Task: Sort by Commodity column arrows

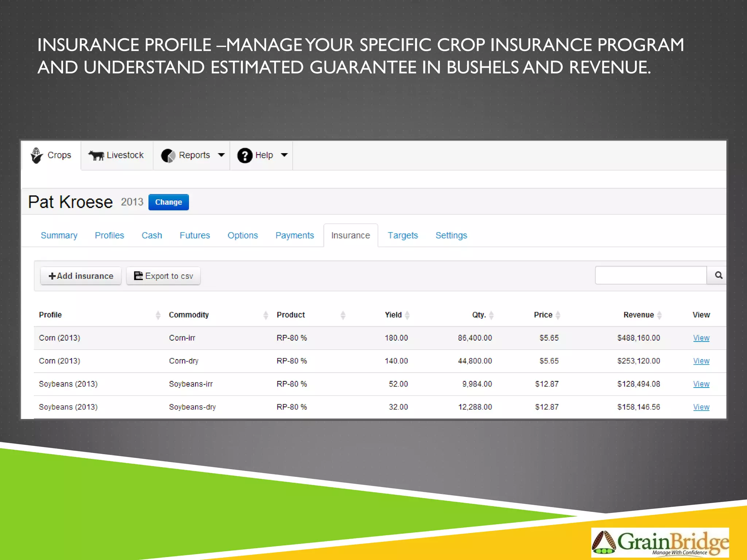Action: click(x=266, y=315)
